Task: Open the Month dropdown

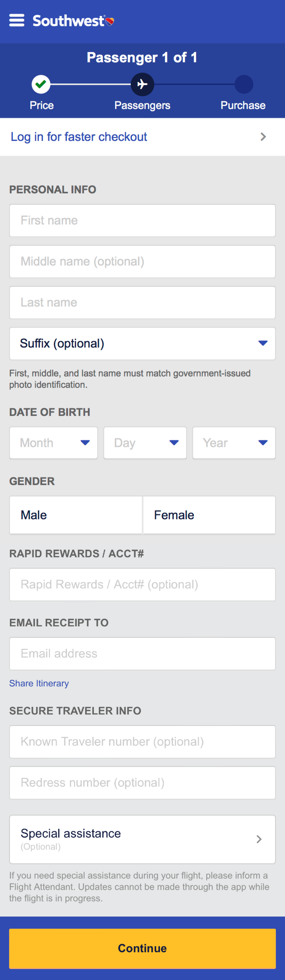Action: coord(53,442)
